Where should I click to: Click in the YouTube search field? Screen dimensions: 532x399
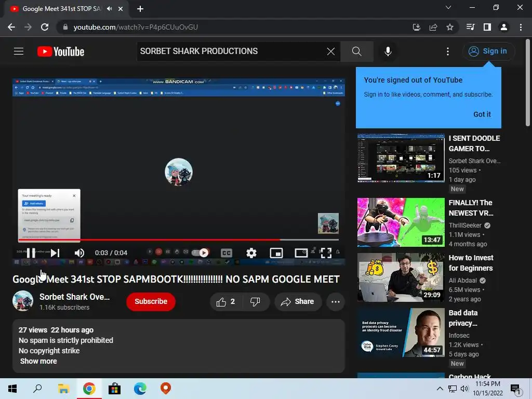(231, 51)
